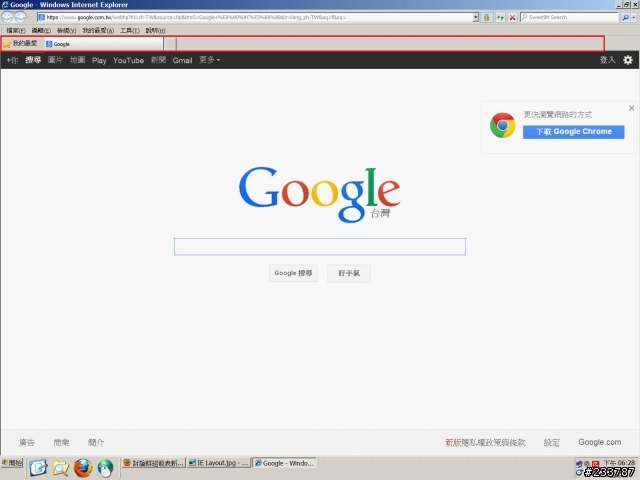Close the Chrome promotion box
This screenshot has height=480, width=640.
(x=631, y=108)
